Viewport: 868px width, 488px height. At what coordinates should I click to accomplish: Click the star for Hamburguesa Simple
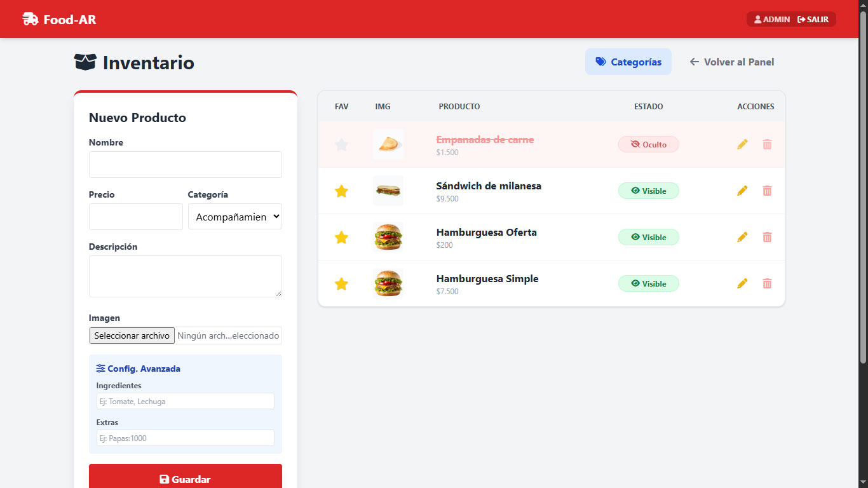(x=341, y=283)
